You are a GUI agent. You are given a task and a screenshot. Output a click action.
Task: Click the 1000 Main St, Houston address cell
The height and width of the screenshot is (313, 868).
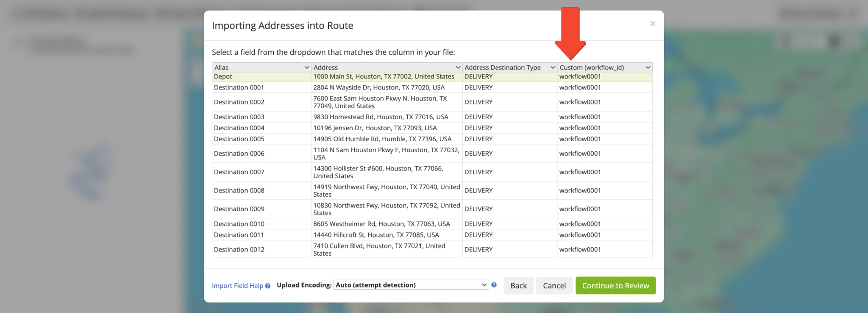pyautogui.click(x=387, y=77)
